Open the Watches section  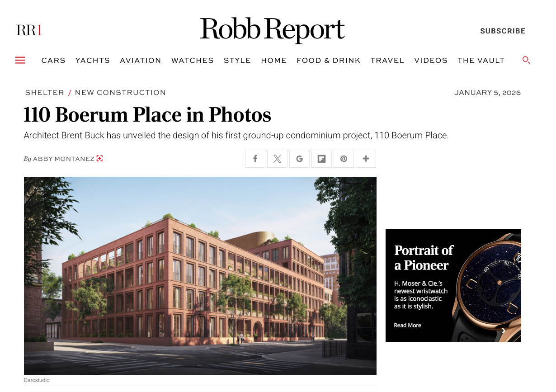click(x=193, y=60)
